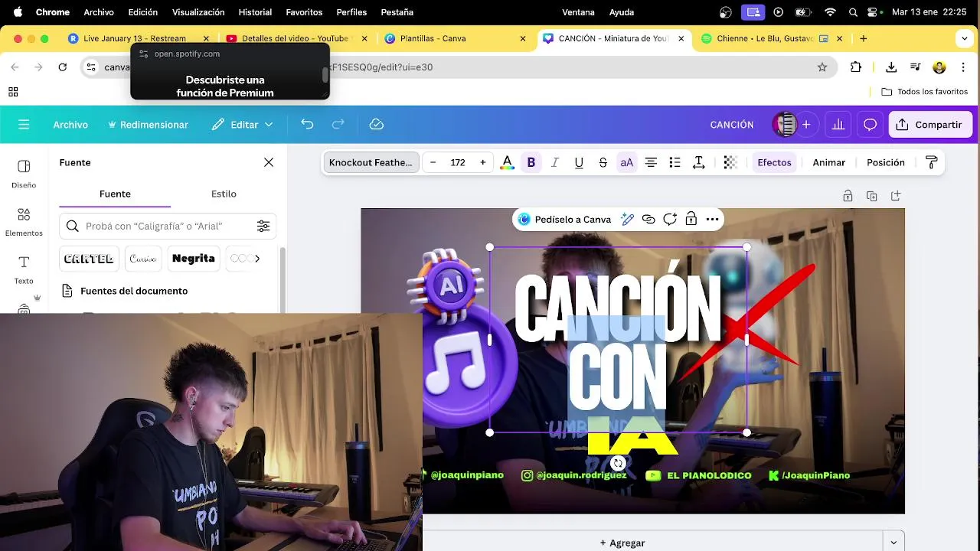Select the CARTEL font style chip
This screenshot has height=551, width=980.
[89, 259]
